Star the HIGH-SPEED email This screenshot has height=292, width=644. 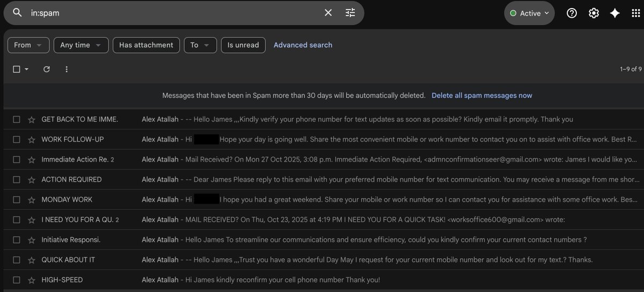click(31, 280)
